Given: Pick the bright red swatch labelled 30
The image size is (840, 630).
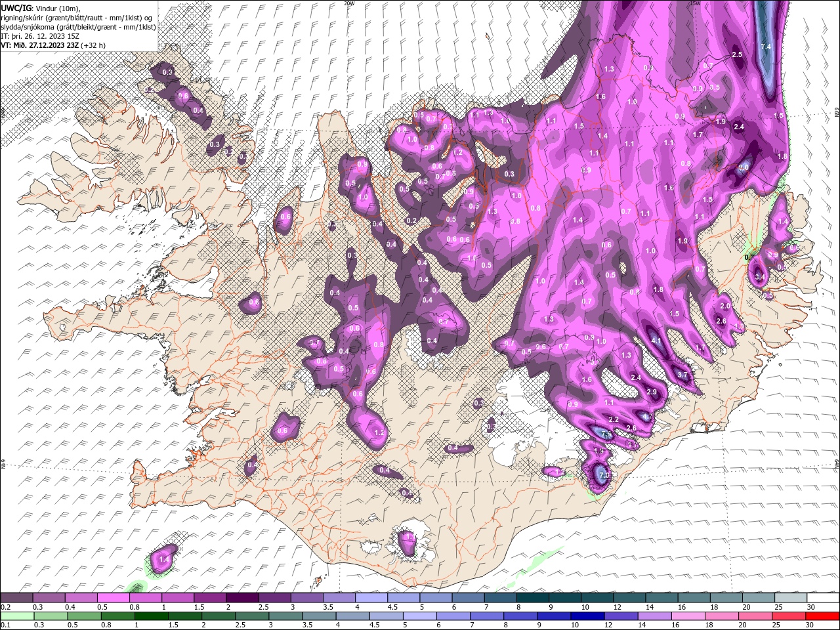Looking at the screenshot, I should click(822, 616).
